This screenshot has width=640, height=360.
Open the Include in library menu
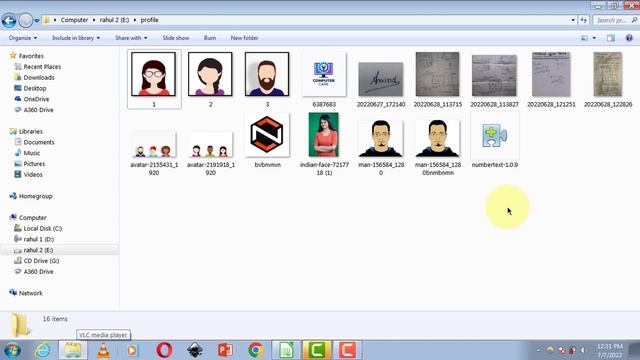click(76, 38)
